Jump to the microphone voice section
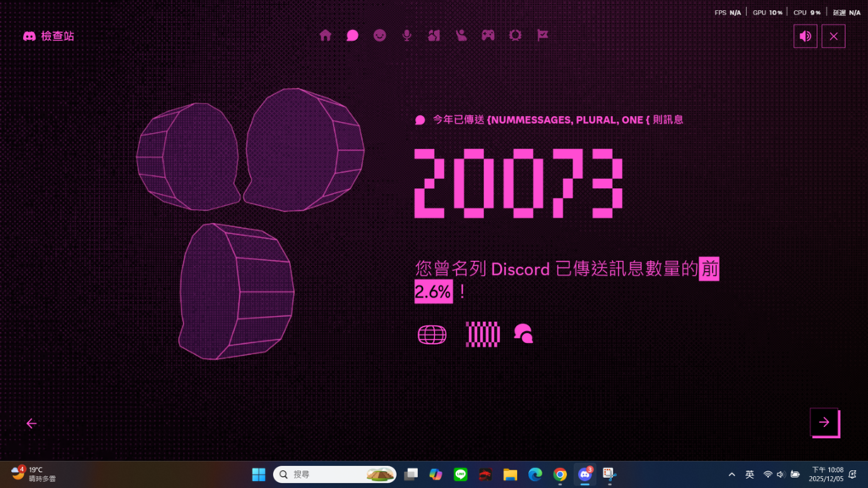Image resolution: width=868 pixels, height=488 pixels. pos(407,36)
